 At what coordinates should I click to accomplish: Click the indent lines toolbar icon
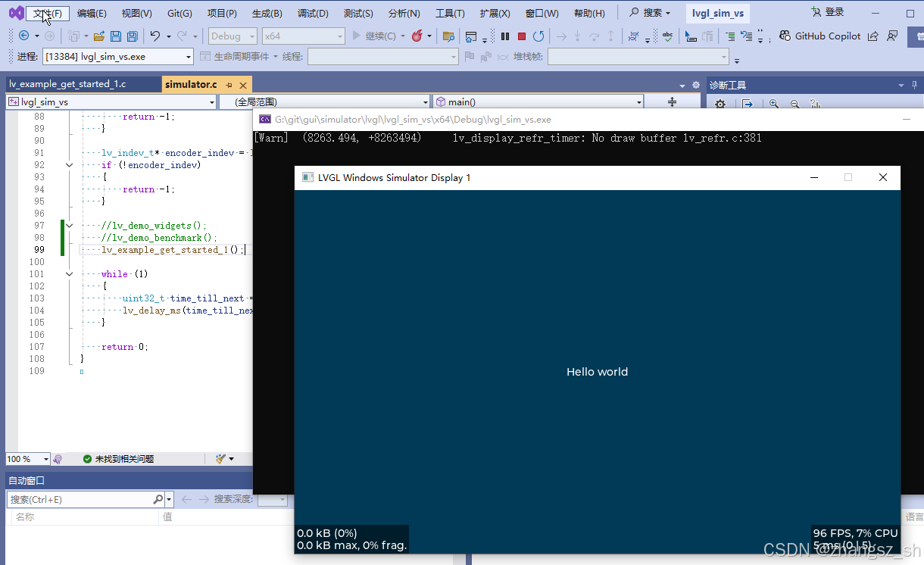click(x=730, y=36)
